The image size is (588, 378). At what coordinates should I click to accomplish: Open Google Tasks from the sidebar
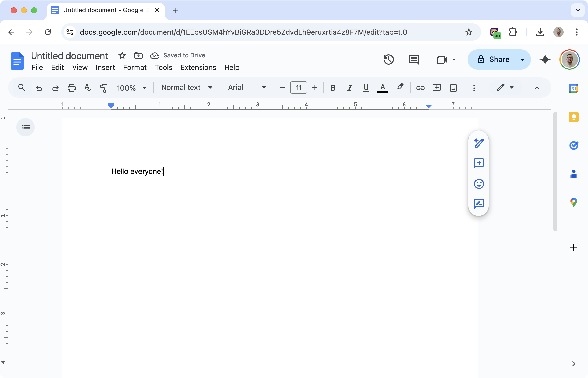click(x=573, y=146)
